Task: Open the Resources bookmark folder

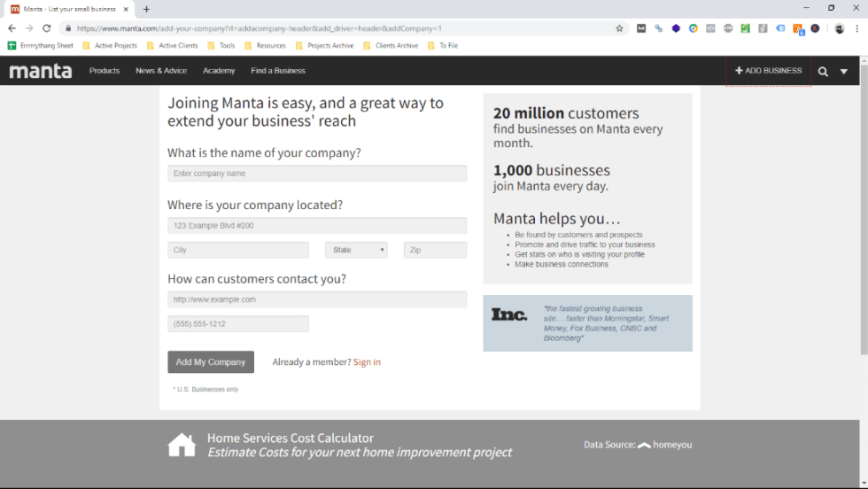Action: (265, 45)
